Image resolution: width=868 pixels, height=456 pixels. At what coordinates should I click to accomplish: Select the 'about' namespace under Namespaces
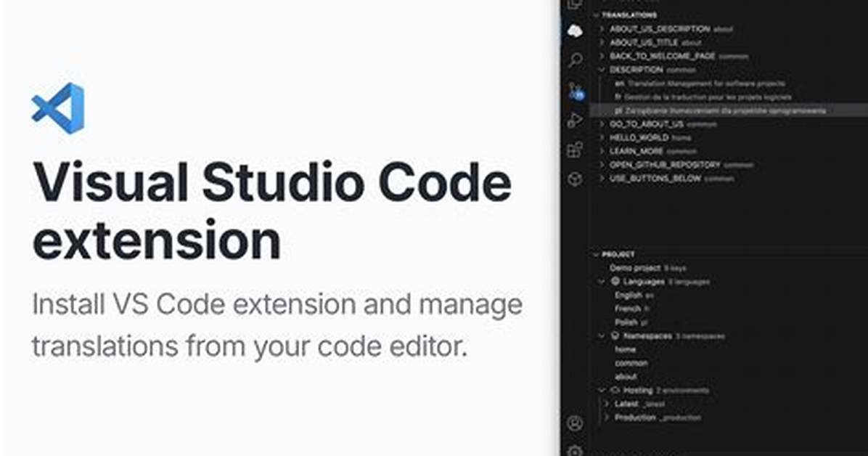point(626,377)
